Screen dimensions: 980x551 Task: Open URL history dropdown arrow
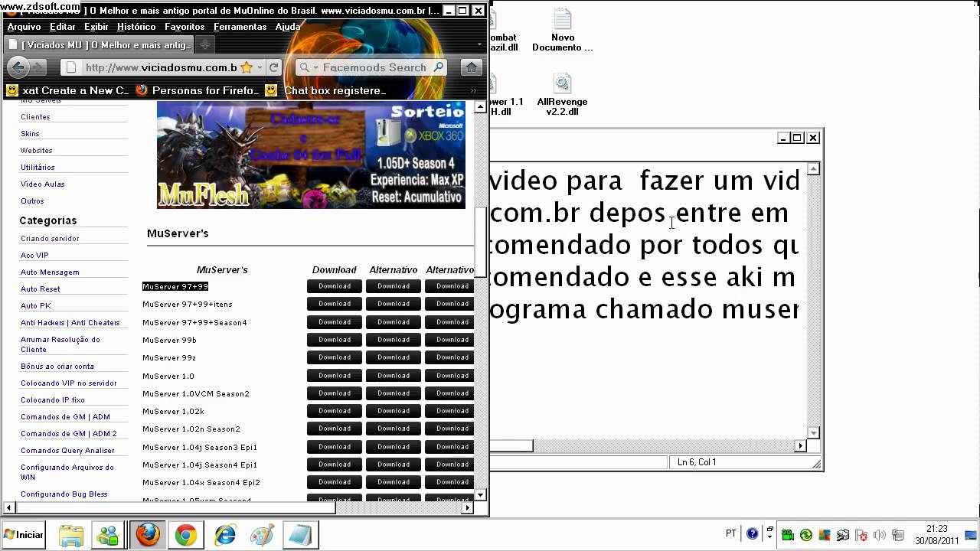click(260, 67)
